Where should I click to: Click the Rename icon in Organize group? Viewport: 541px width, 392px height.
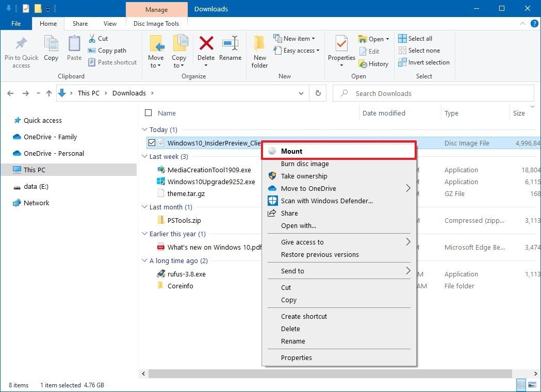click(230, 43)
